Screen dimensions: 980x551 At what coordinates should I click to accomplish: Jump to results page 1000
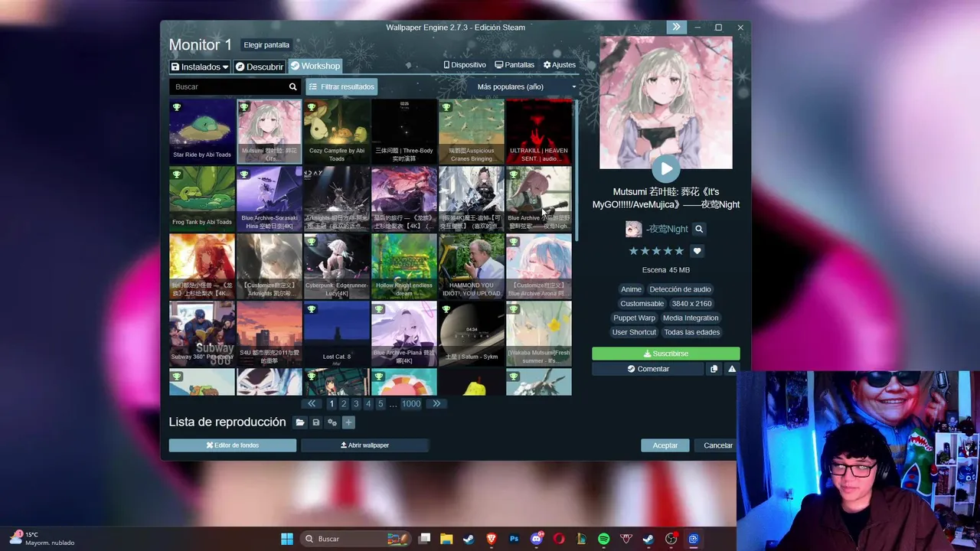[411, 404]
